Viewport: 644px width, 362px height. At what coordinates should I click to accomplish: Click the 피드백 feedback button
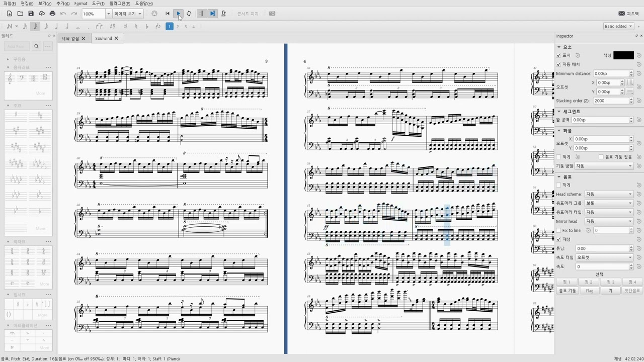click(628, 14)
